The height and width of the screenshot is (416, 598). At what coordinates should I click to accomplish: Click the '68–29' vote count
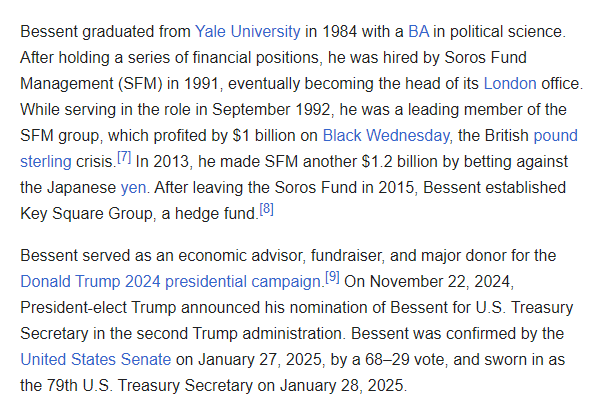coord(387,360)
